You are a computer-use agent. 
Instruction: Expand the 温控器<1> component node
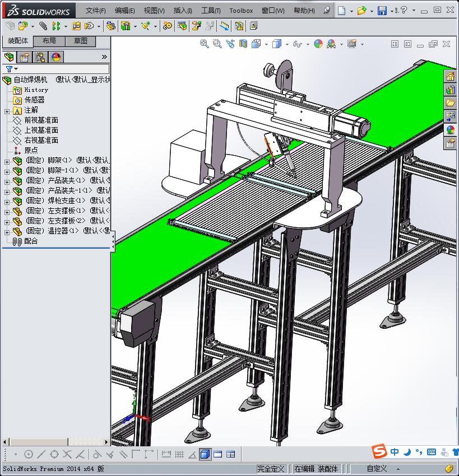click(x=7, y=232)
